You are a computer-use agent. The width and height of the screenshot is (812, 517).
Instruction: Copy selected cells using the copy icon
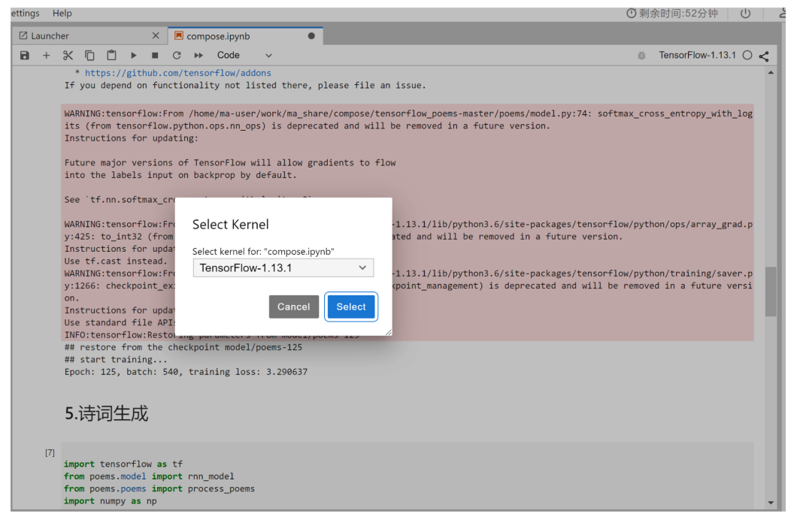89,56
